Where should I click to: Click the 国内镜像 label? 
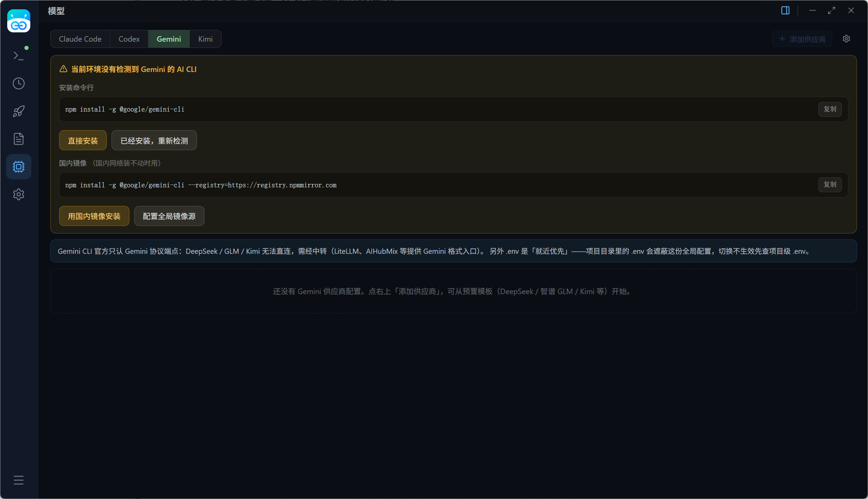pos(73,163)
